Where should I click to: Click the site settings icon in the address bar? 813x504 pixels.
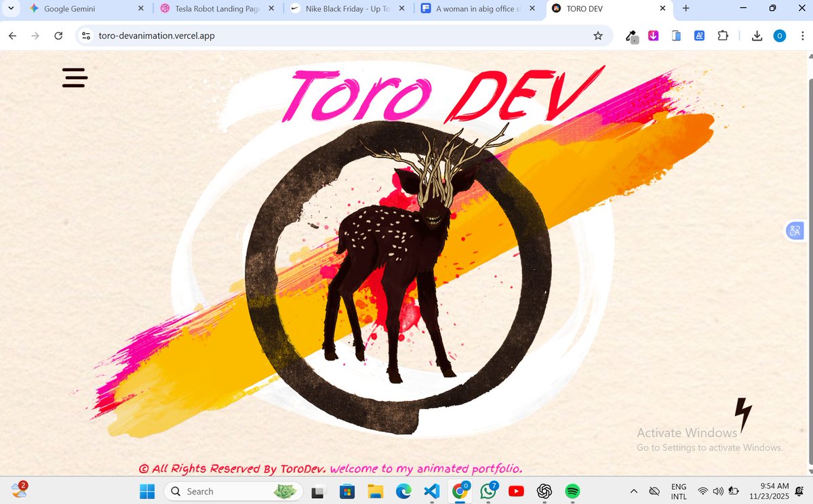click(x=86, y=35)
